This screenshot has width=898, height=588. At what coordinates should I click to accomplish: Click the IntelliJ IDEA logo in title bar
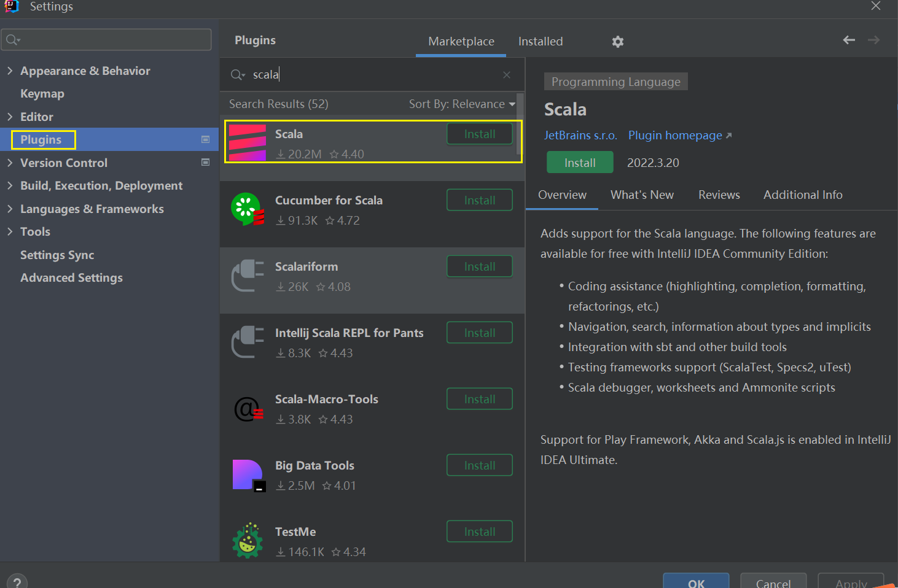pos(12,6)
